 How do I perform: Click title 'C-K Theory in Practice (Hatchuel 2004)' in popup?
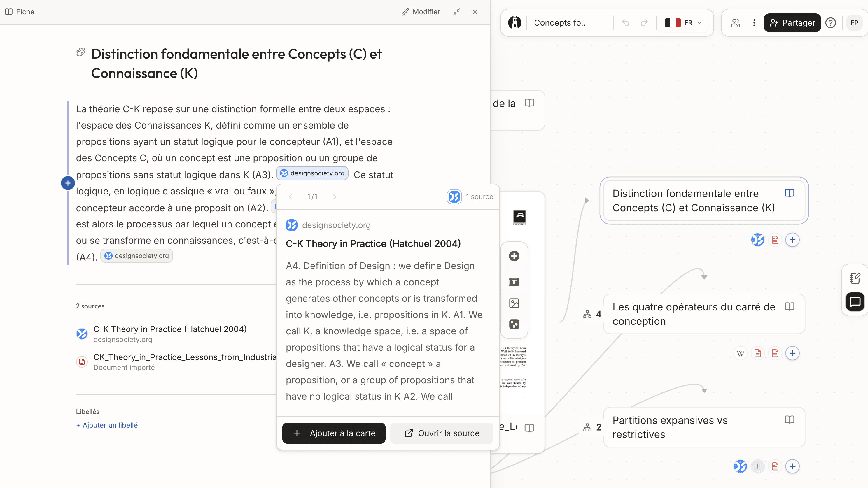pyautogui.click(x=373, y=243)
